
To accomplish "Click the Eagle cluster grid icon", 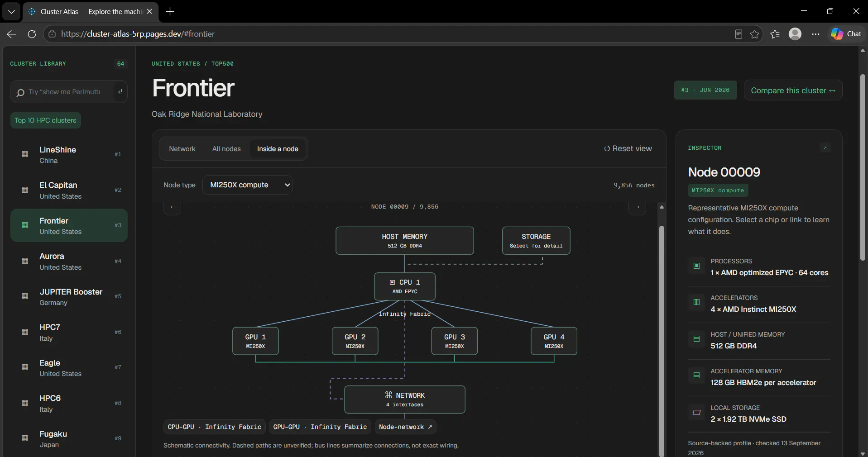I will (x=25, y=367).
